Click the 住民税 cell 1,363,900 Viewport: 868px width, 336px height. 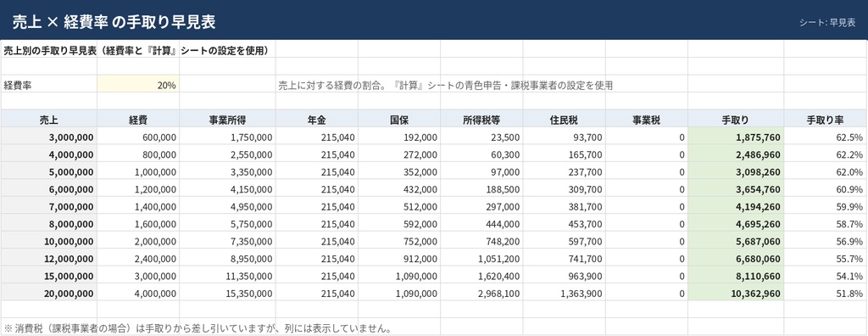564,293
